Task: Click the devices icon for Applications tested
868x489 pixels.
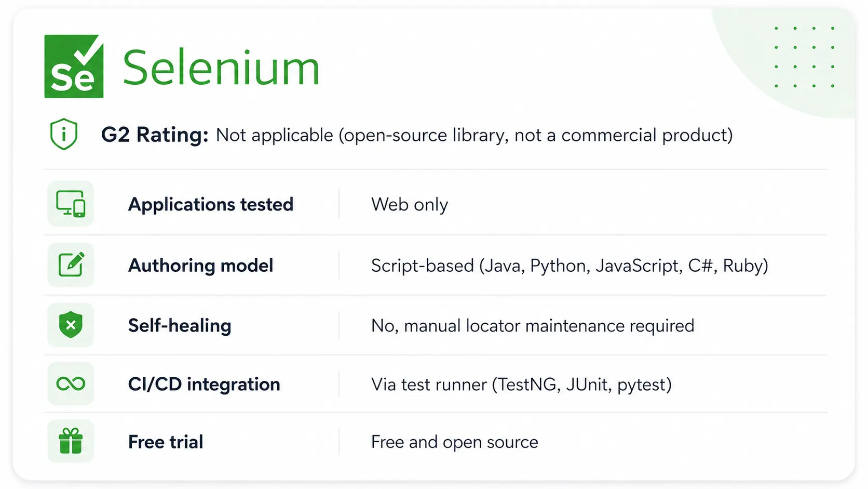Action: (71, 204)
